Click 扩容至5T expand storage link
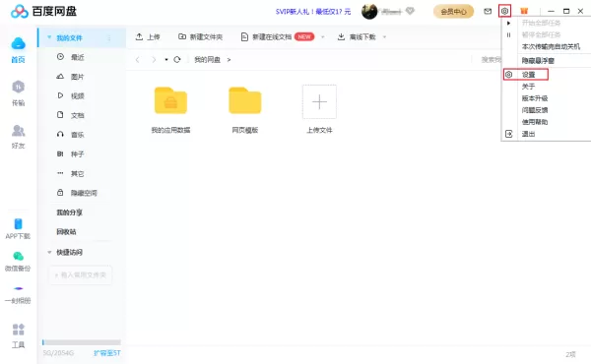This screenshot has width=591, height=364. pos(107,353)
